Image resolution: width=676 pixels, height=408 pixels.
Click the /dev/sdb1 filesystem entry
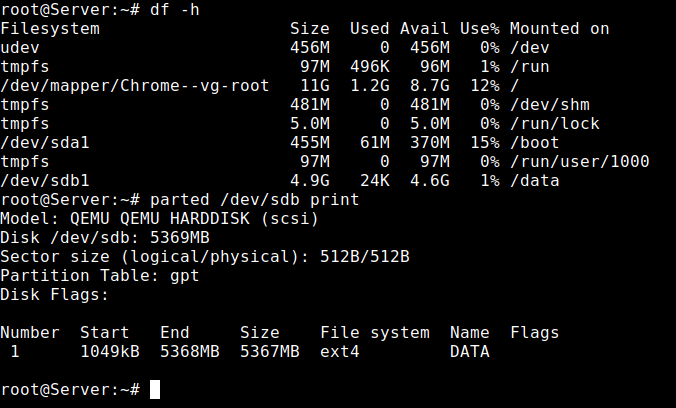[x=45, y=181]
